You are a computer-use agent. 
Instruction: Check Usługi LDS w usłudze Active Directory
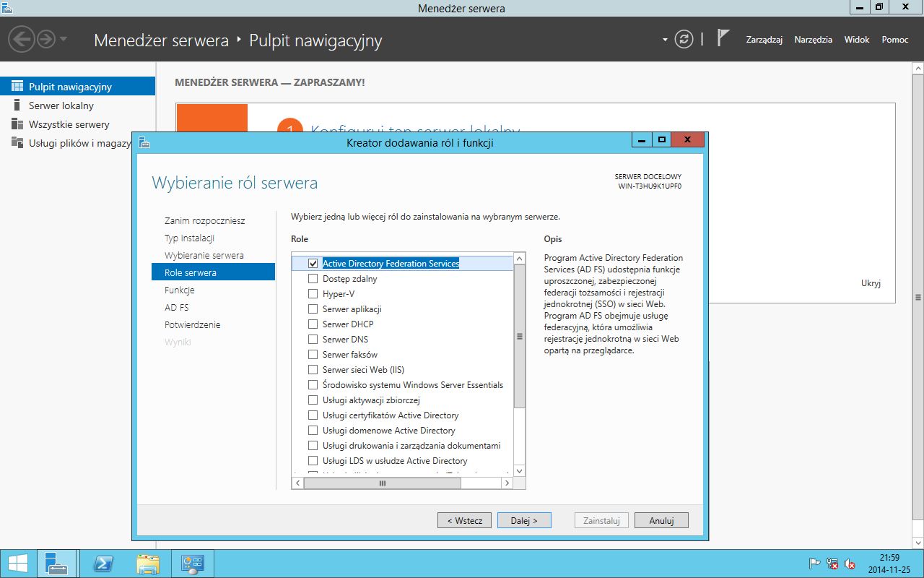[x=313, y=461]
